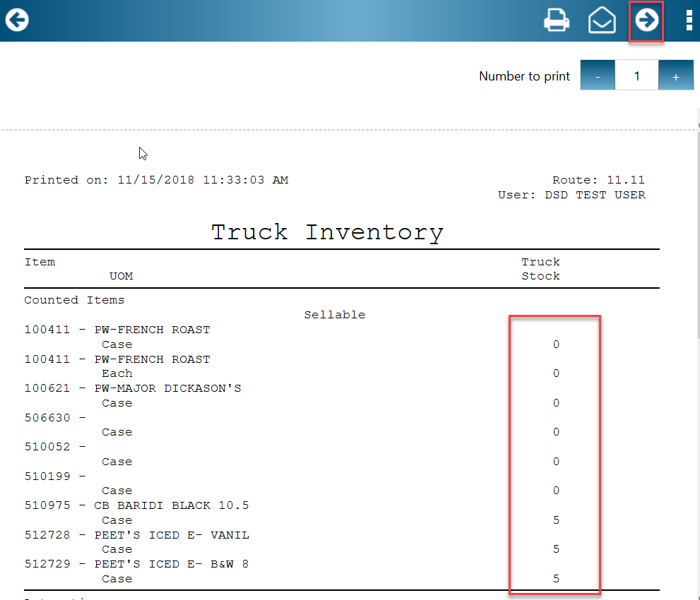
Task: Click the number of copies input field
Action: (636, 75)
